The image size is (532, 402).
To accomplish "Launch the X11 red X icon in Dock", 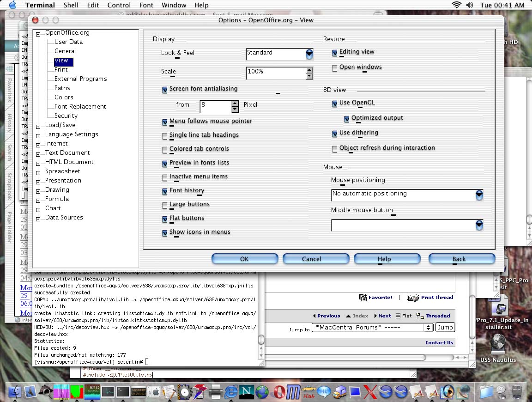I will [x=370, y=392].
